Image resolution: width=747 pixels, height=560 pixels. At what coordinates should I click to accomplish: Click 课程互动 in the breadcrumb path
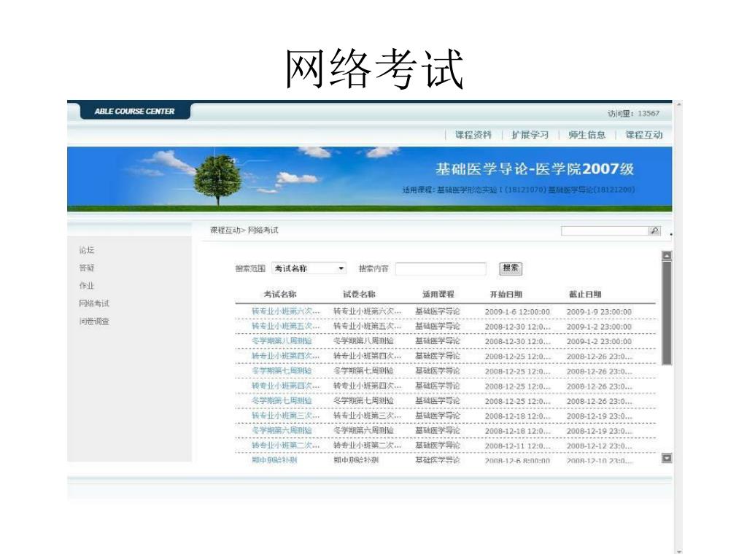pyautogui.click(x=225, y=230)
